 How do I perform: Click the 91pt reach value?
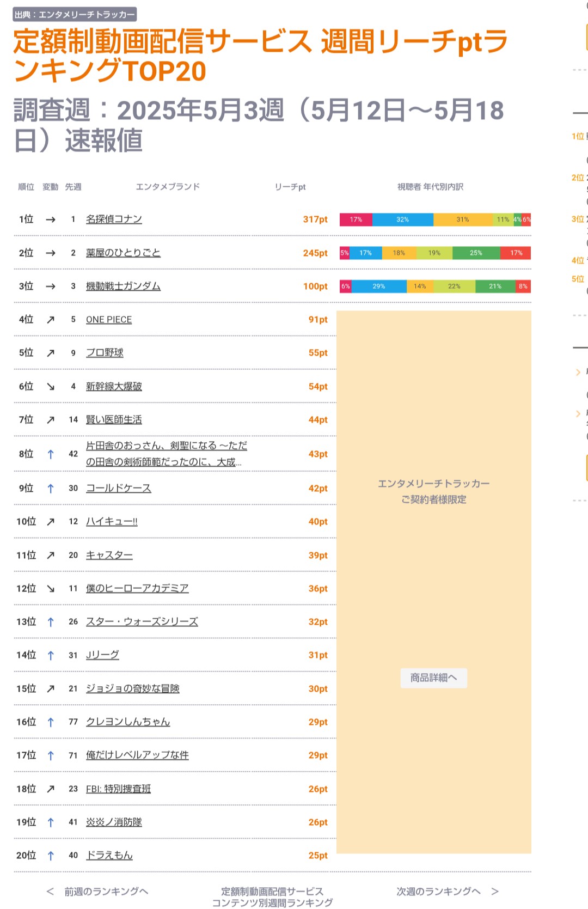point(318,320)
